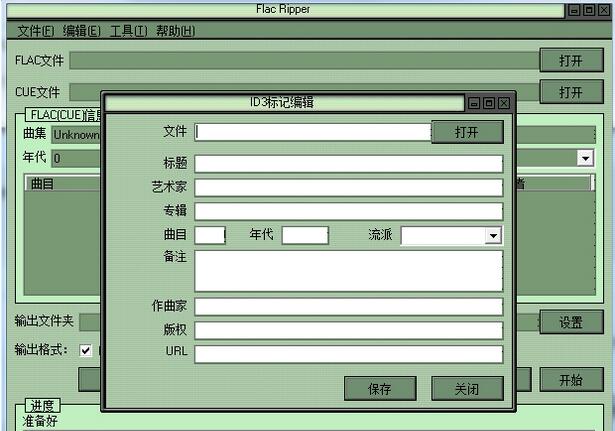Click into the 标题 input field
The image size is (615, 431).
349,164
